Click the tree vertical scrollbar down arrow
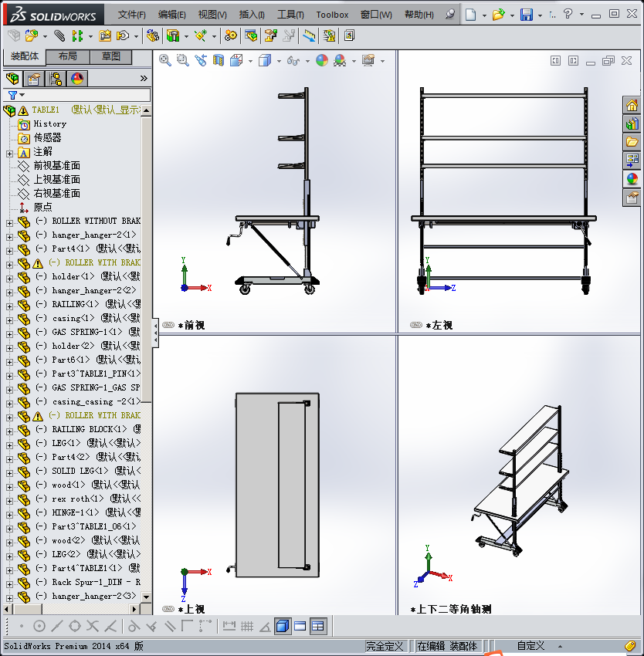Viewport: 644px width, 656px height. 146,597
